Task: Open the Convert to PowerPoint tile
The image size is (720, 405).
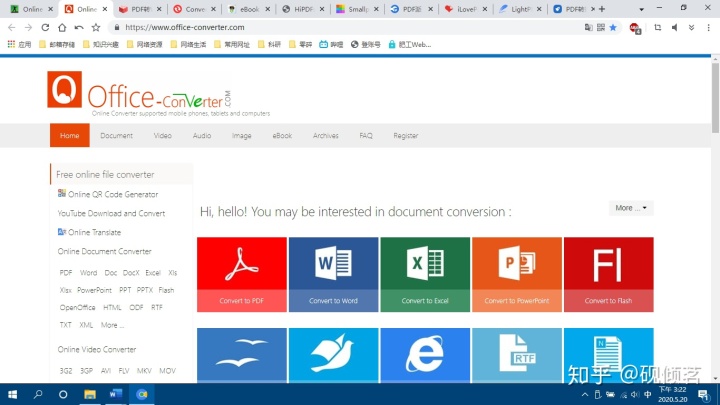Action: tap(517, 274)
